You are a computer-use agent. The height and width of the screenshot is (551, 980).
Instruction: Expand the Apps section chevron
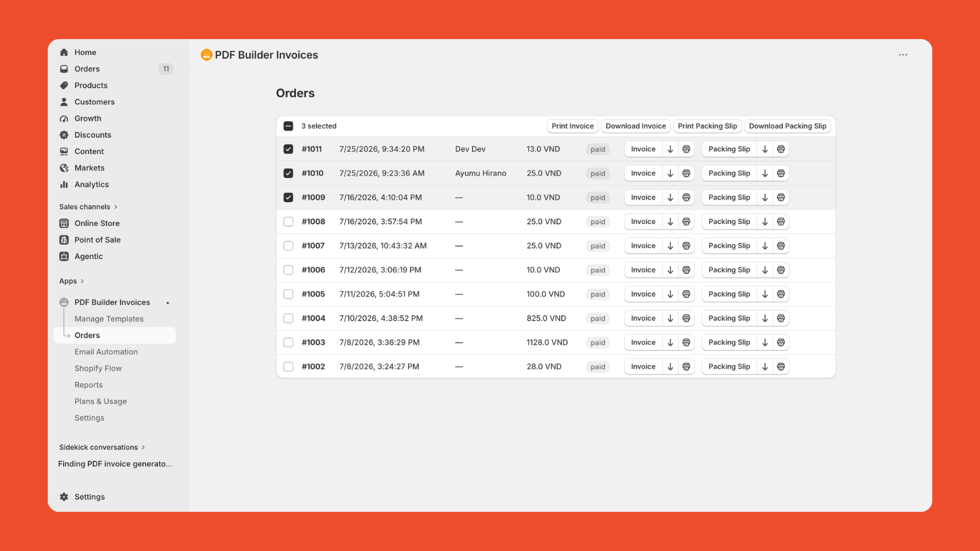coord(82,282)
